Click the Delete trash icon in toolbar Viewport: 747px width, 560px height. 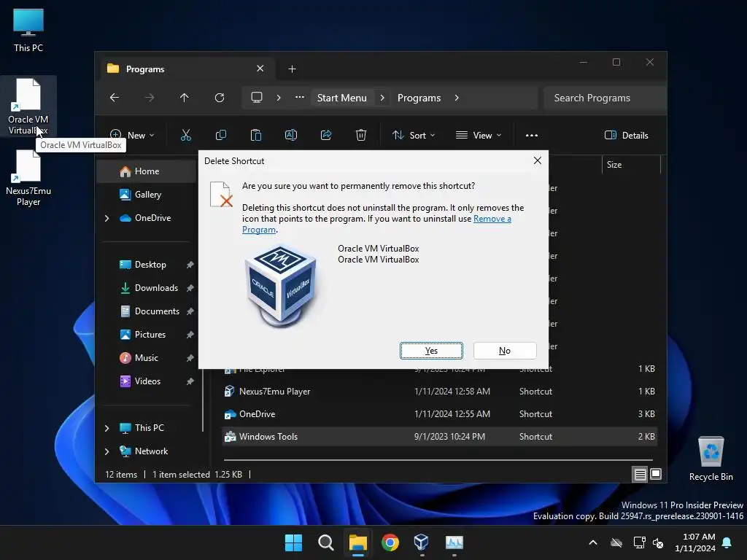(x=361, y=135)
